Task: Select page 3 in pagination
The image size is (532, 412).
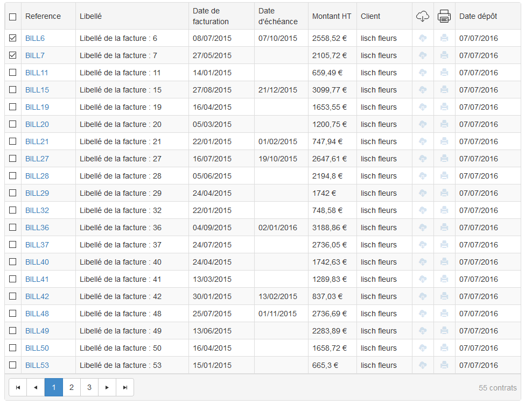Action: tap(89, 387)
